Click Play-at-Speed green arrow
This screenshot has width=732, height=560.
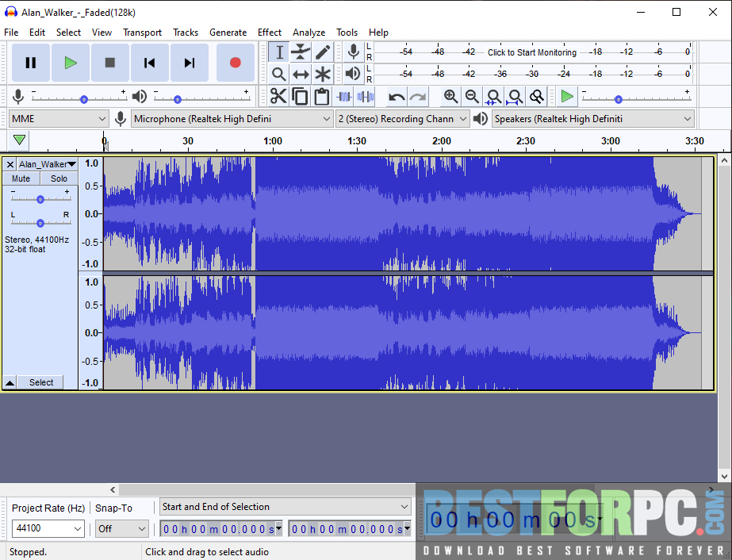point(567,96)
